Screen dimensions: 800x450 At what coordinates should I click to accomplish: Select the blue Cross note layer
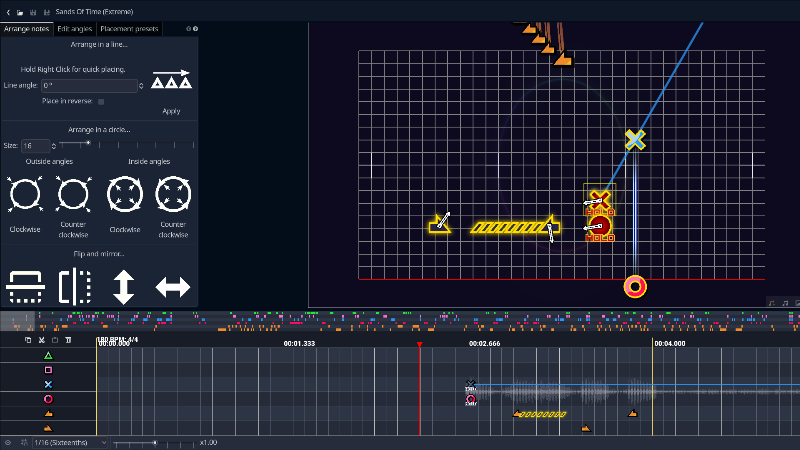(x=48, y=385)
